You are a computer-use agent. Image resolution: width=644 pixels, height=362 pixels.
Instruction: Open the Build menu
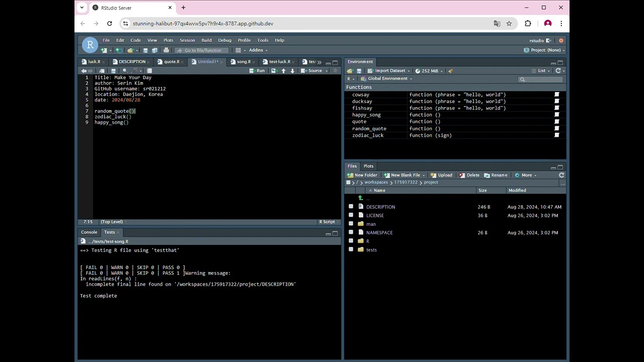coord(206,40)
